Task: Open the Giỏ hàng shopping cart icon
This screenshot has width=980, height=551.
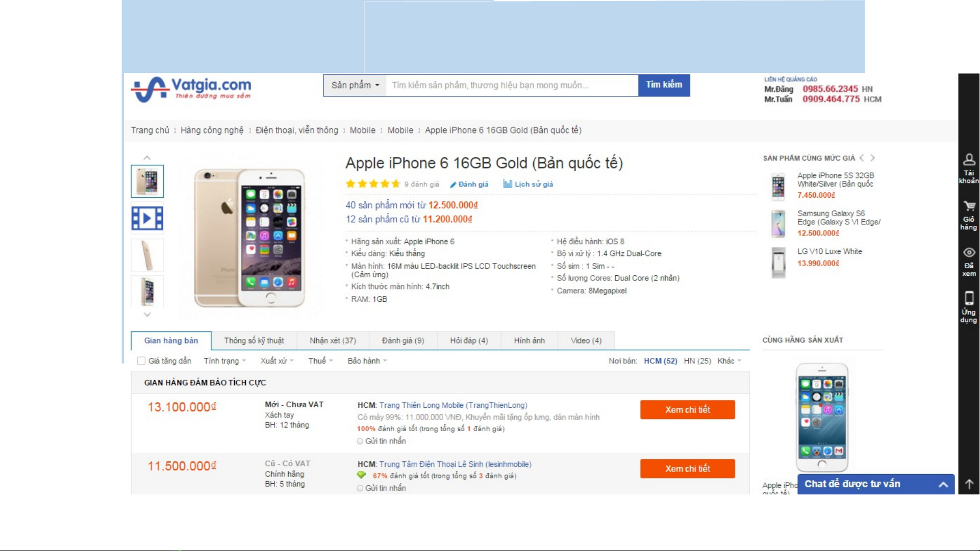Action: tap(969, 206)
